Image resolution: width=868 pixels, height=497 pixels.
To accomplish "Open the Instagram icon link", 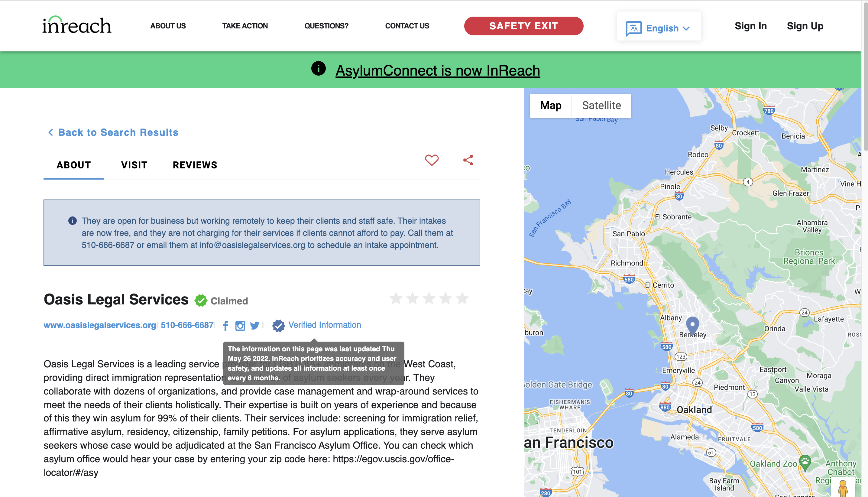I will click(x=240, y=326).
